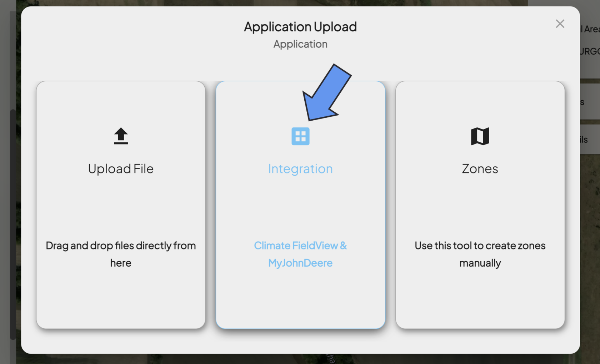Click 'Drag and drop files directly from here'
The image size is (600, 364).
click(121, 254)
